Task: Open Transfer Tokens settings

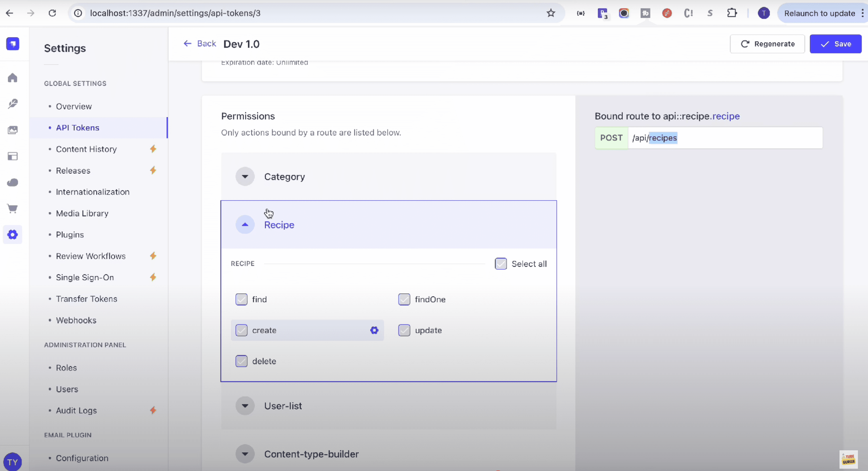Action: coord(87,299)
